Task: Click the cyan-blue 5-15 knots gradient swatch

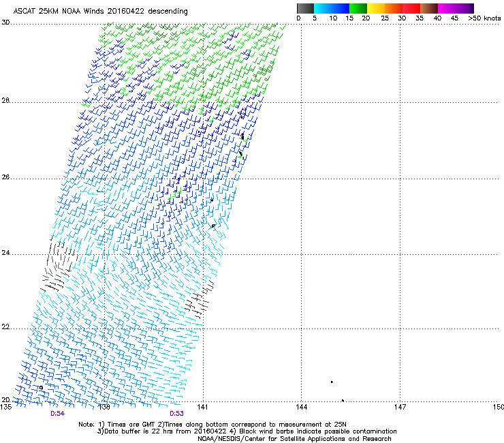Action: [332, 8]
